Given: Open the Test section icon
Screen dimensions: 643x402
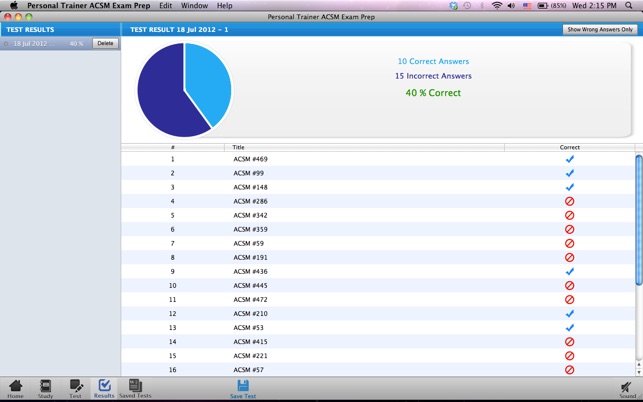Looking at the screenshot, I should pos(75,387).
